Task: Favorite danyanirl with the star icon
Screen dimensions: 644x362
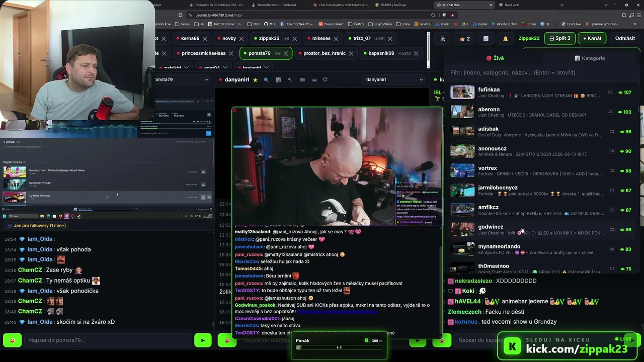Action: [x=255, y=79]
